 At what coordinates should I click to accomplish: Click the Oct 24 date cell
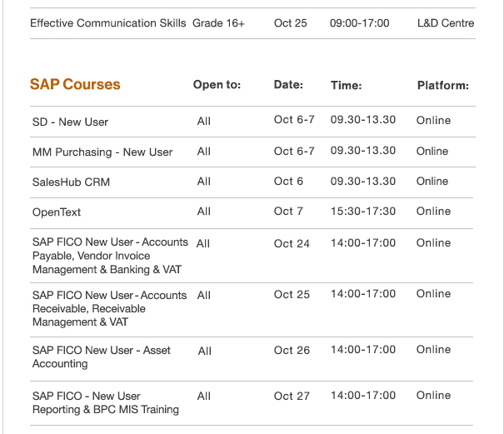pyautogui.click(x=292, y=244)
